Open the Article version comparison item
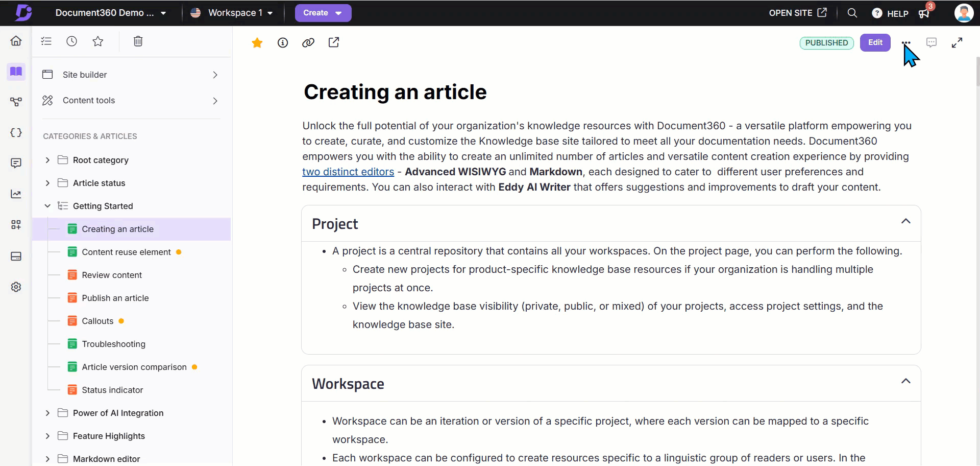980x466 pixels. pos(134,367)
